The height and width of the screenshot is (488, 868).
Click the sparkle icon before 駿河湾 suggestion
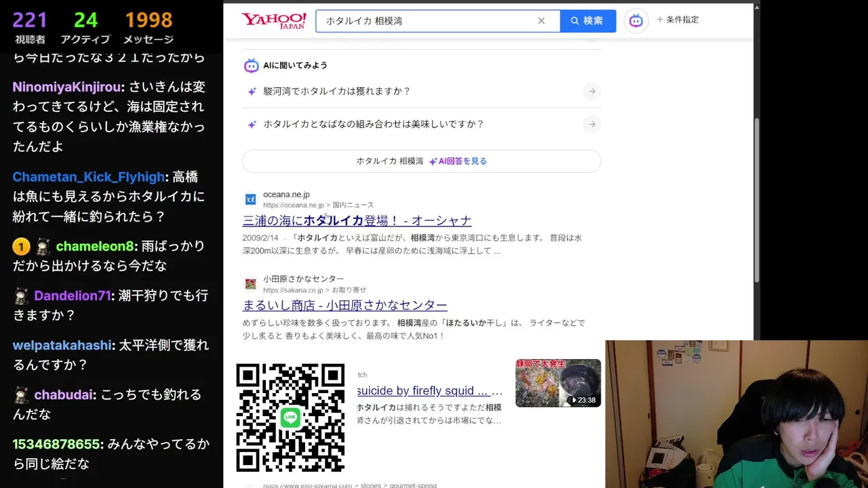pyautogui.click(x=252, y=91)
